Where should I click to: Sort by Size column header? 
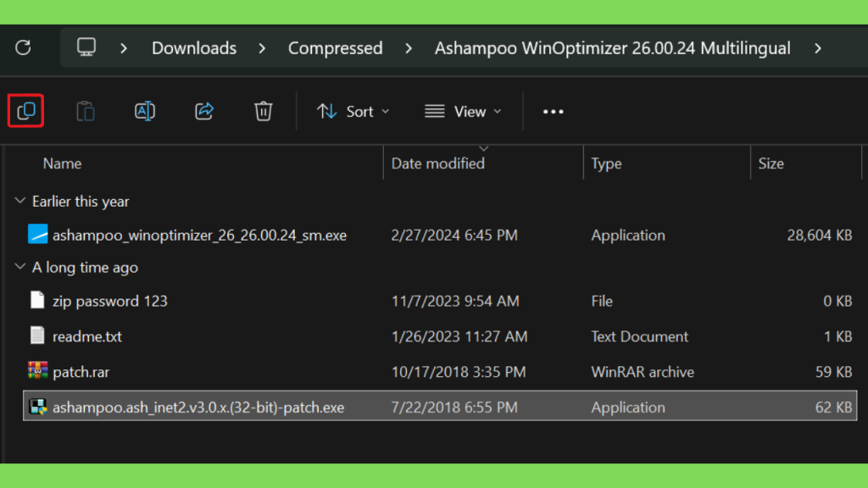771,164
